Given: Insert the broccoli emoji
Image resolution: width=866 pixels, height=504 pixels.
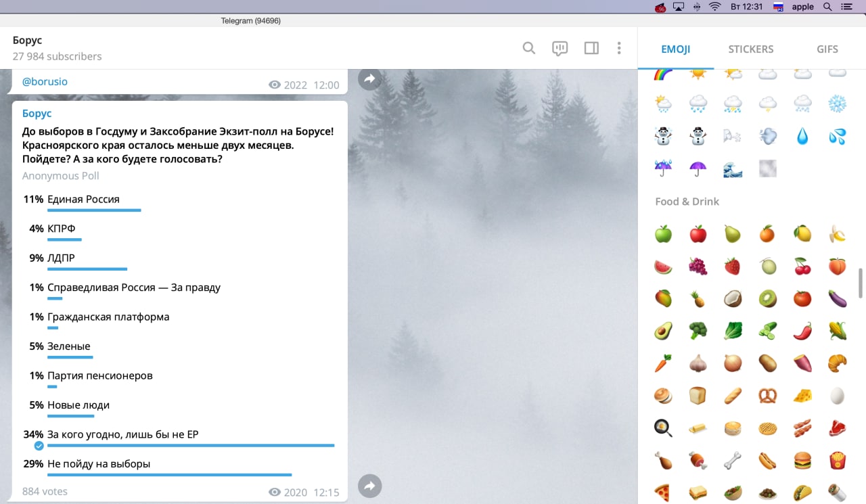Looking at the screenshot, I should (x=698, y=331).
